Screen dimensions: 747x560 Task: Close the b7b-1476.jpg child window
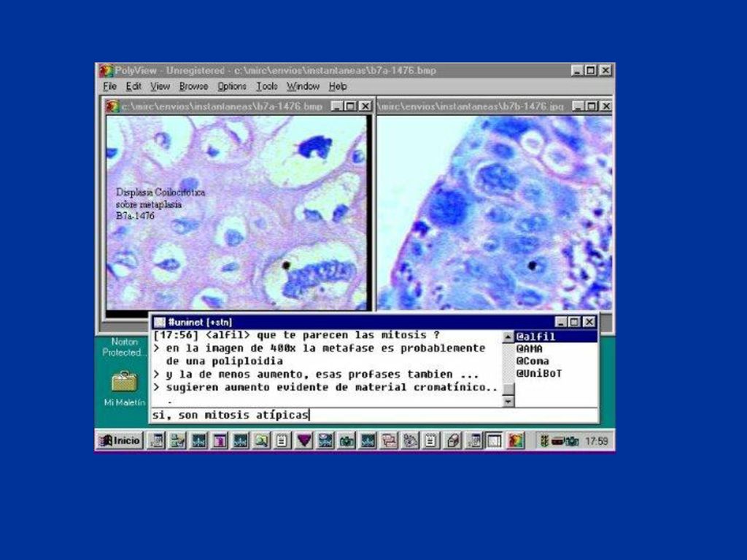tap(605, 106)
